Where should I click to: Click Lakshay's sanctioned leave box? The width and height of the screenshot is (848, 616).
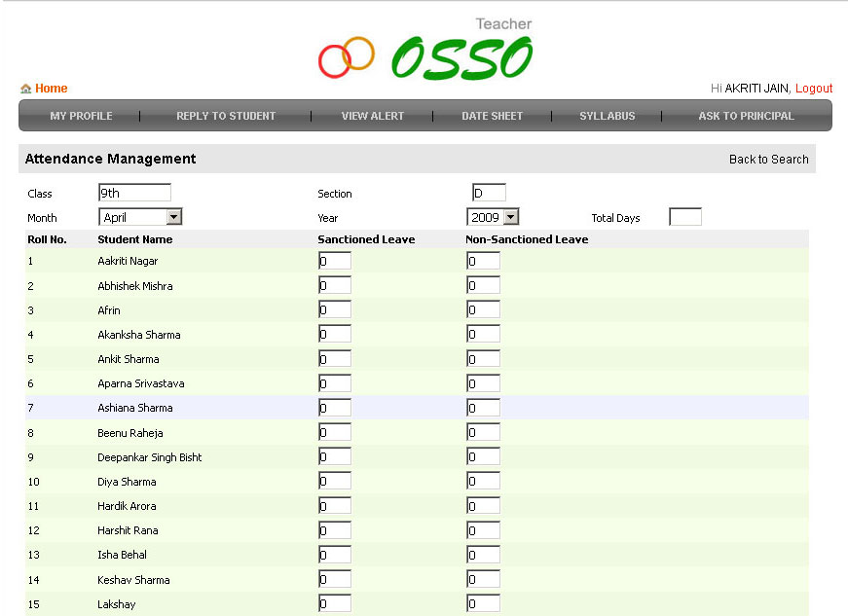[334, 602]
